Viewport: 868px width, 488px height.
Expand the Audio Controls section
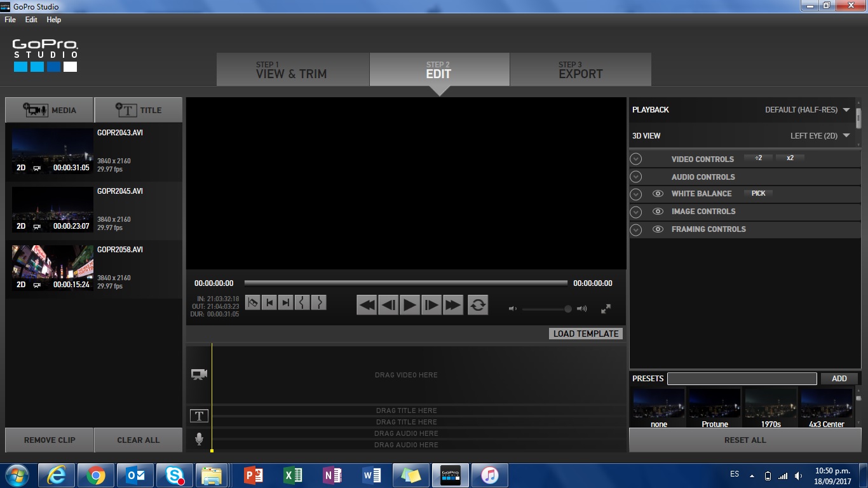pyautogui.click(x=635, y=177)
